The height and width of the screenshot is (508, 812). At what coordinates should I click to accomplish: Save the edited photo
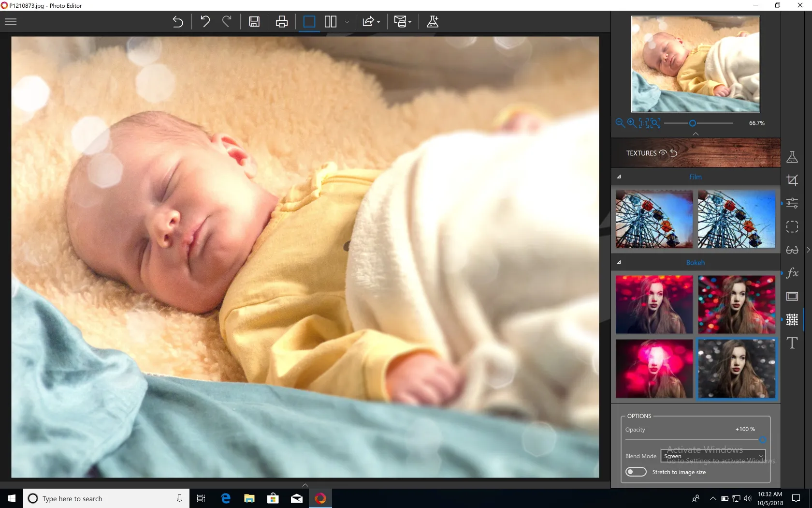253,21
